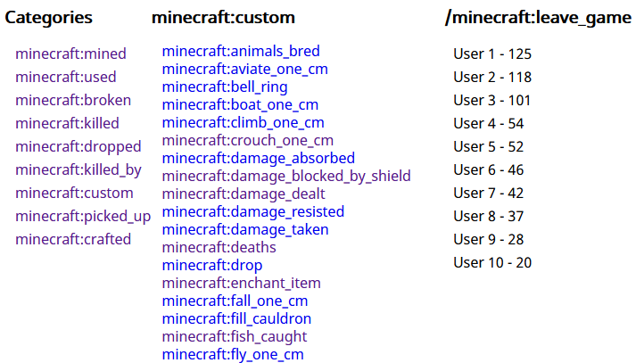Go to the minecraft:killed category
Viewport: 644px width, 363px height.
[68, 123]
